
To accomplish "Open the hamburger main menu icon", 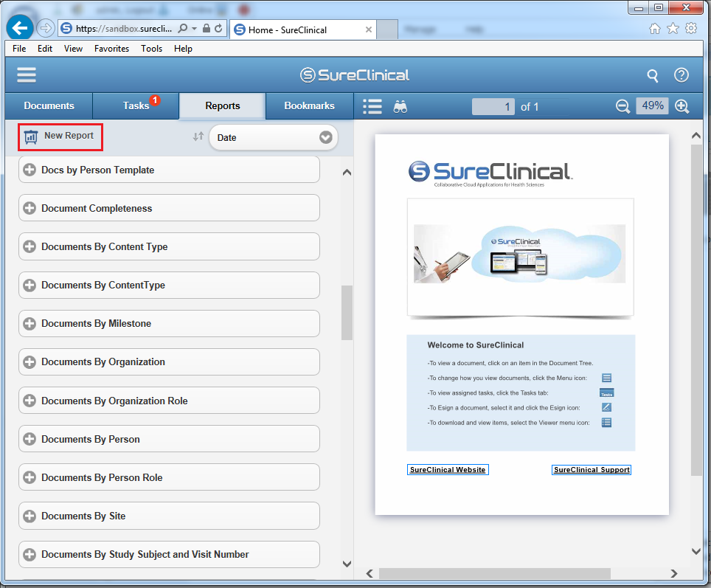I will click(27, 75).
